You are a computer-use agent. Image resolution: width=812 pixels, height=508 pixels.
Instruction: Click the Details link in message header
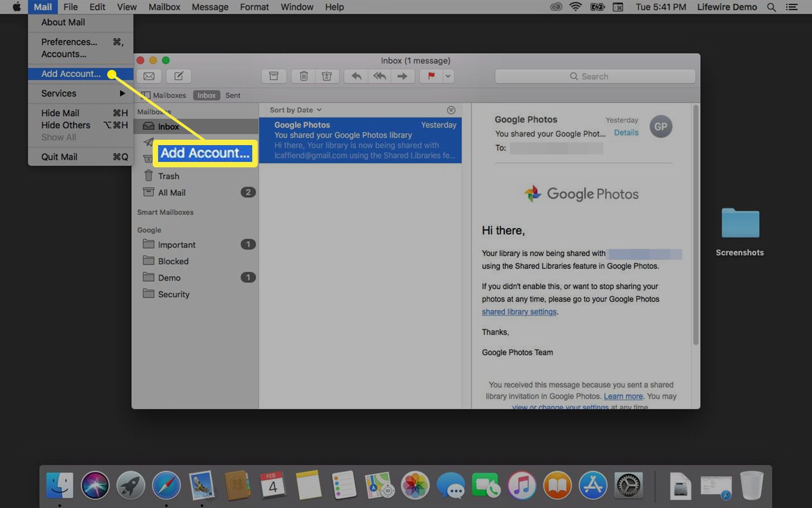(x=626, y=133)
